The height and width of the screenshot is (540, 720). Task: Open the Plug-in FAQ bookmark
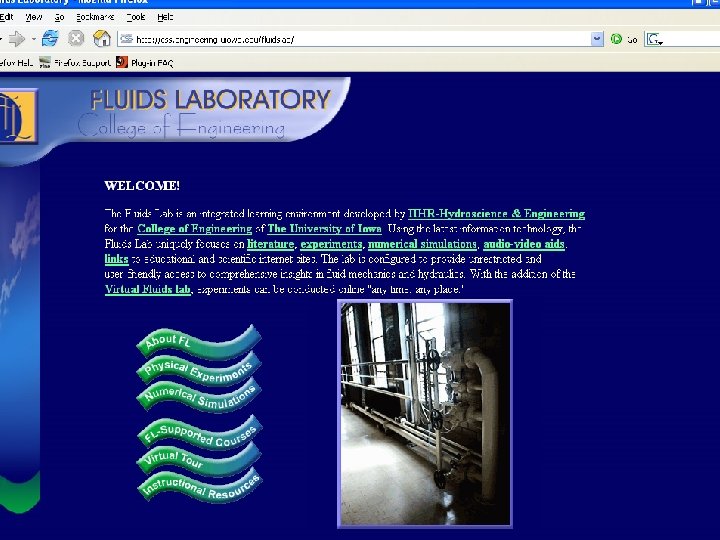coord(145,62)
